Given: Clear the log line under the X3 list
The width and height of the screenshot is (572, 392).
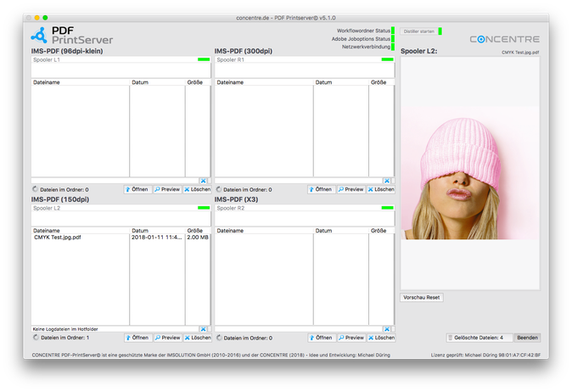Looking at the screenshot, I should (x=387, y=329).
